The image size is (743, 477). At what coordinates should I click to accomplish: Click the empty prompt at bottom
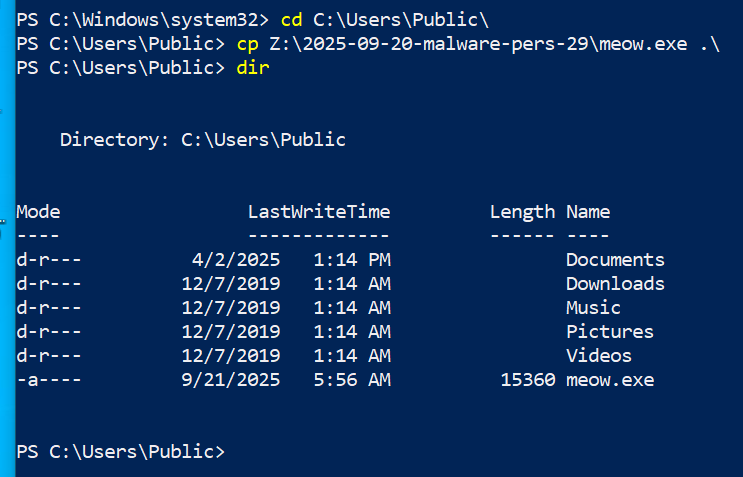[x=121, y=451]
